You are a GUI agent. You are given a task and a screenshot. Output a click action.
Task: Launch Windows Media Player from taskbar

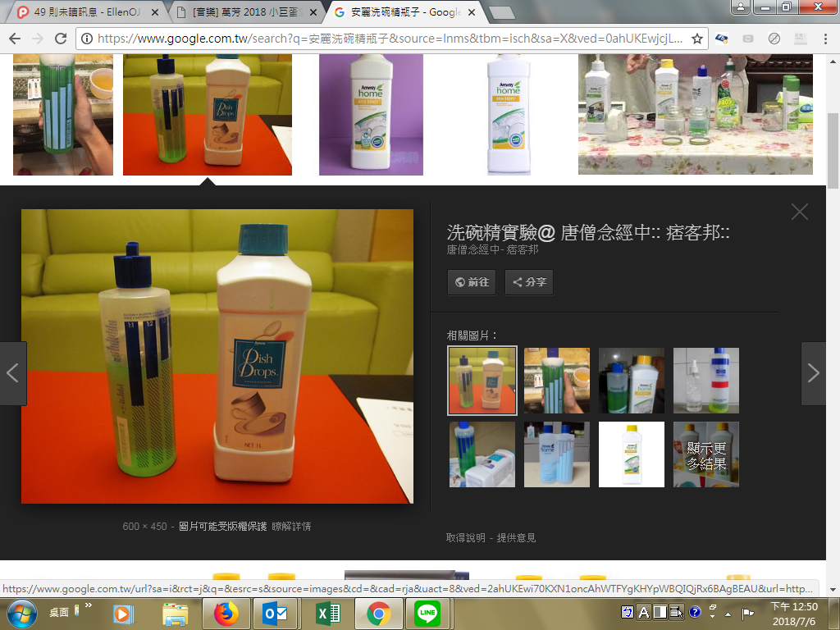pos(123,614)
